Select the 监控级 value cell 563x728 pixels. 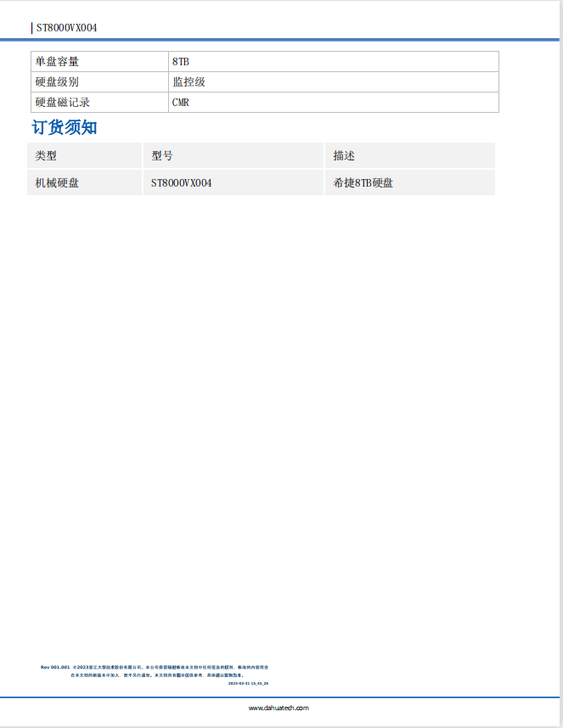pyautogui.click(x=334, y=81)
